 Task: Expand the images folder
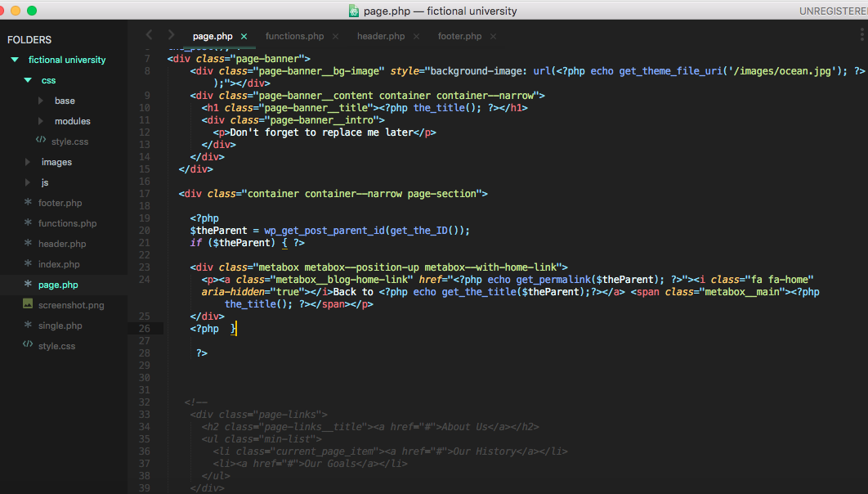point(28,162)
